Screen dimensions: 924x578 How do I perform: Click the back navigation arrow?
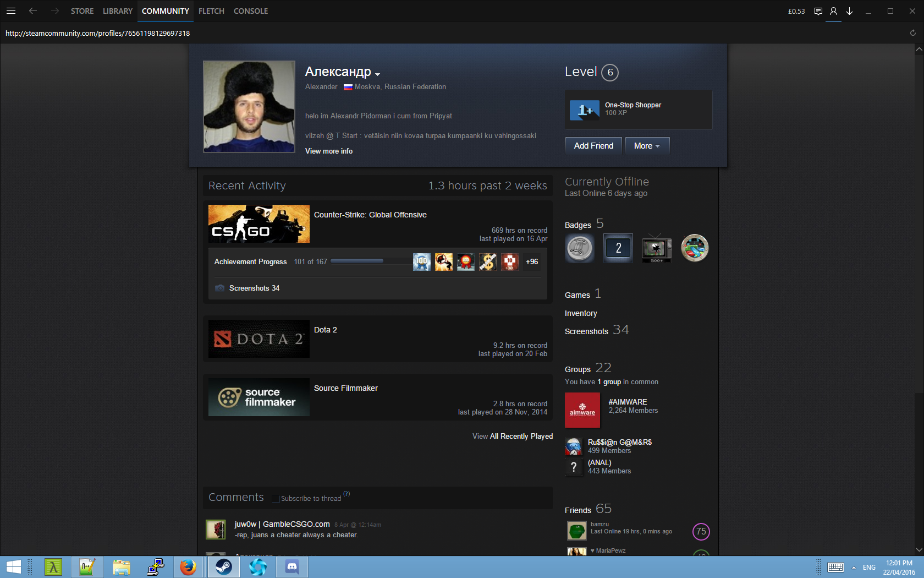(33, 11)
